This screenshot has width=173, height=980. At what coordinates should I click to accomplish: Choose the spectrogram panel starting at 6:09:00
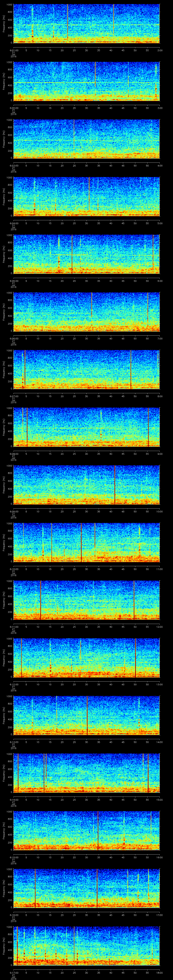point(87,485)
